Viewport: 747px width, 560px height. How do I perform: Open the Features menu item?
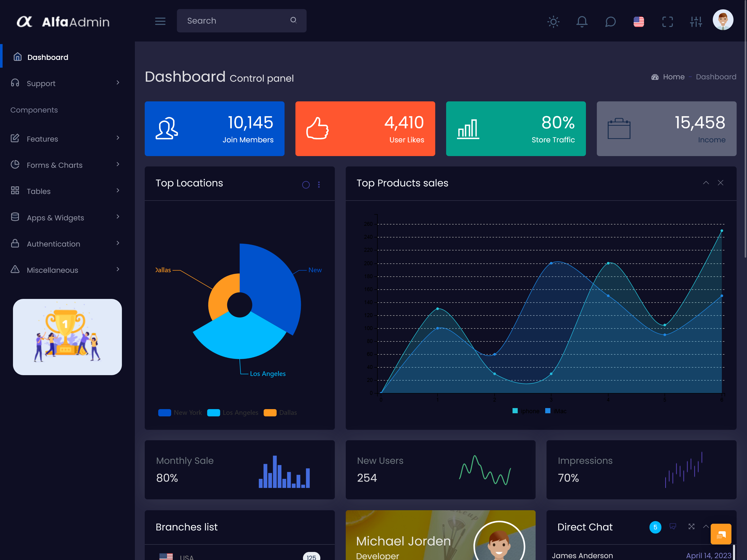(x=67, y=138)
